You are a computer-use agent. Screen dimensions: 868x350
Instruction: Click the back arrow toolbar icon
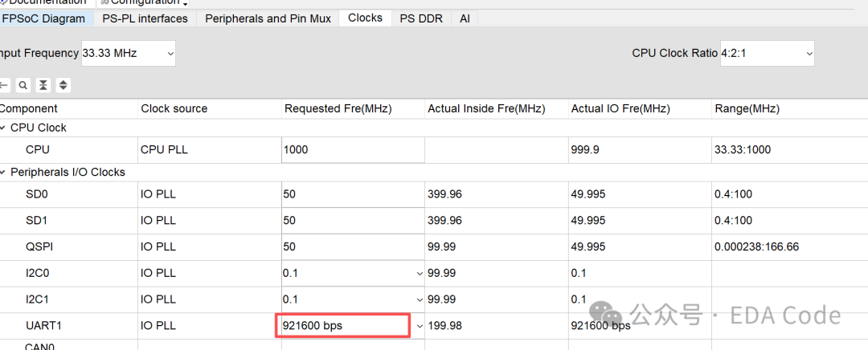[x=5, y=85]
